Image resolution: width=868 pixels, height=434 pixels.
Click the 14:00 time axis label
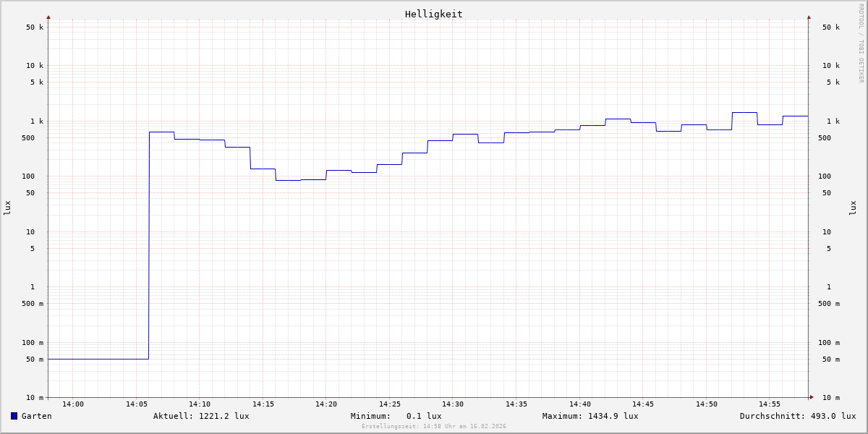73,404
